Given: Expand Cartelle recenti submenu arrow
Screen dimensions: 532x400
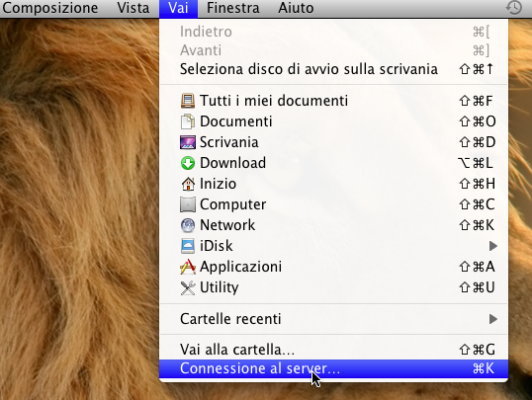Looking at the screenshot, I should (493, 319).
